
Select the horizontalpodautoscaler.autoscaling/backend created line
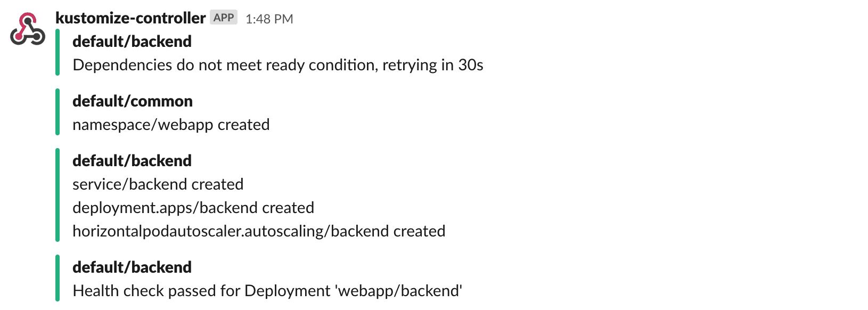point(259,231)
